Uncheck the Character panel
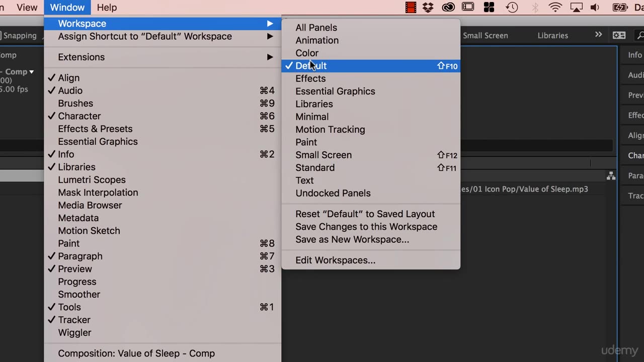The image size is (644, 362). click(x=163, y=116)
